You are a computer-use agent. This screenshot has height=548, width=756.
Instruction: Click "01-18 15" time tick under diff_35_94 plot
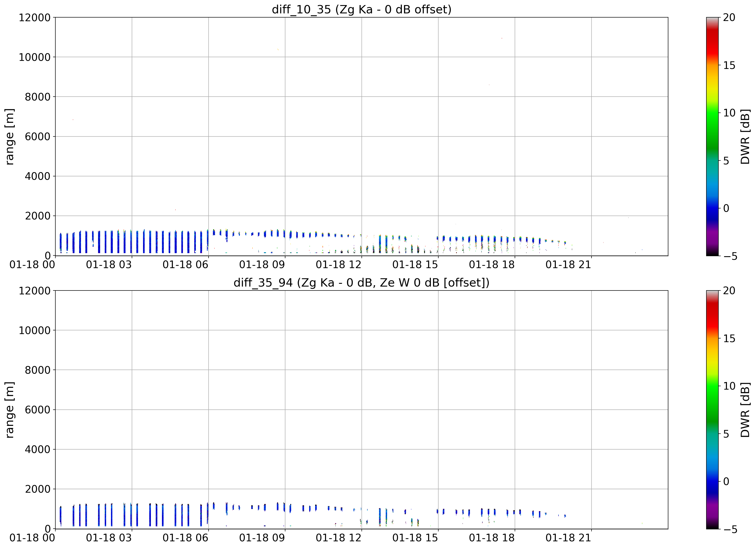(x=415, y=538)
